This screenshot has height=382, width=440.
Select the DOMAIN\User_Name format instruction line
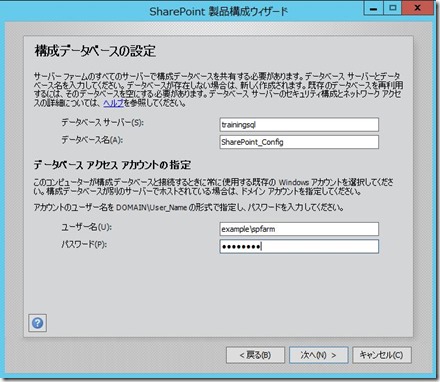tap(189, 207)
